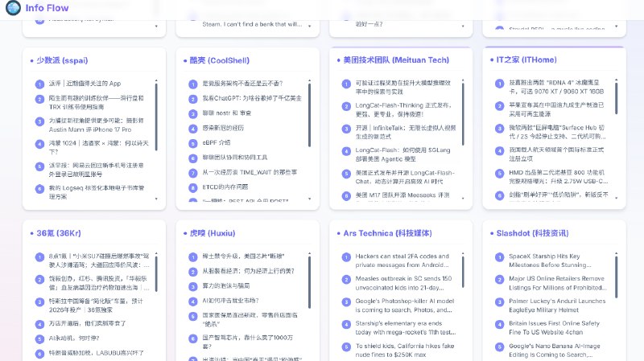Open article 美团 M17 团队开源 Meeseeks 评测
The height and width of the screenshot is (361, 644).
pos(402,195)
